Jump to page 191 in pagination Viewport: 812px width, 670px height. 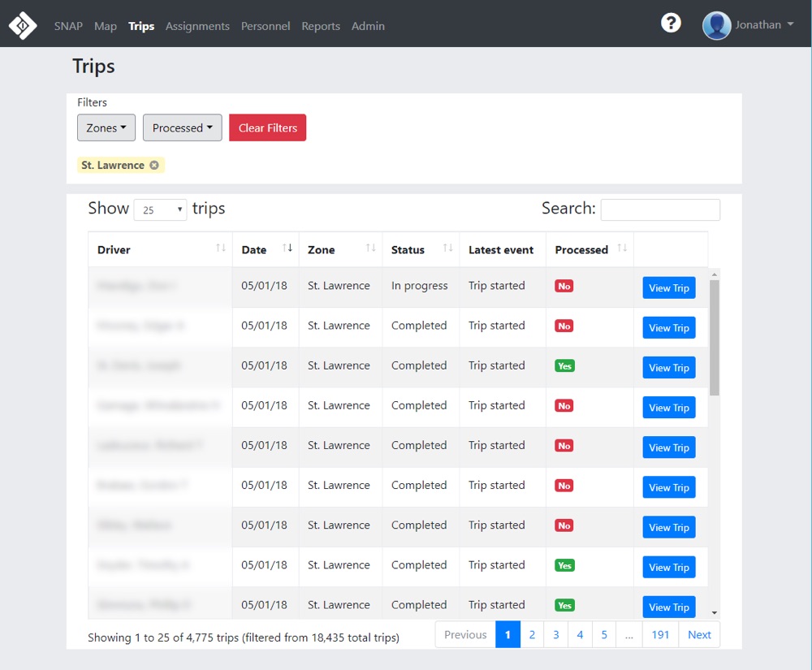point(660,635)
